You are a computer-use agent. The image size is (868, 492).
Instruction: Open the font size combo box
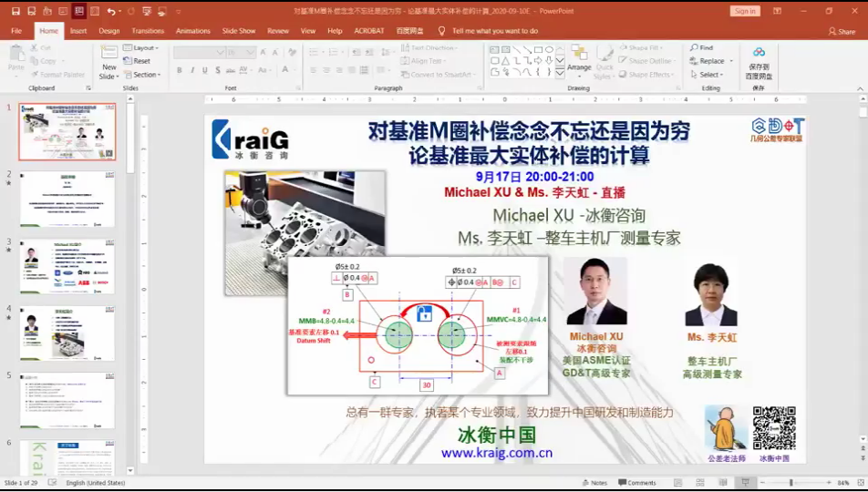tap(241, 52)
